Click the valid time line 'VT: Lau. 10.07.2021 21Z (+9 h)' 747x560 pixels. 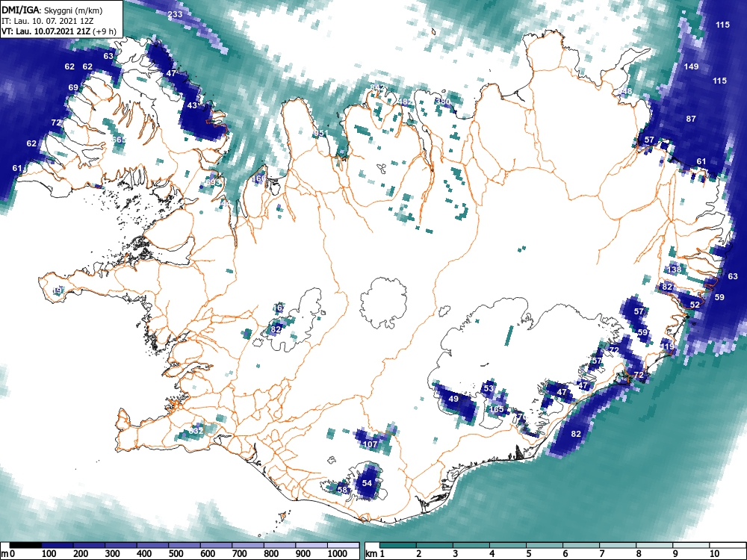(58, 31)
